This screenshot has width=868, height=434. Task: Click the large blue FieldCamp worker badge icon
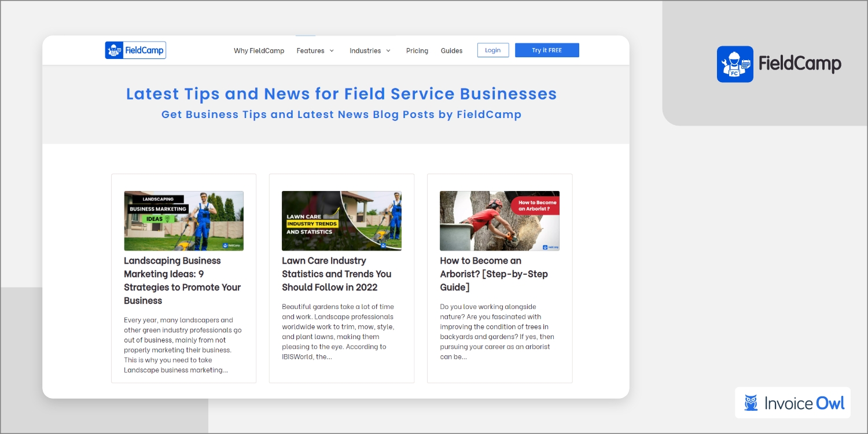[x=735, y=64]
